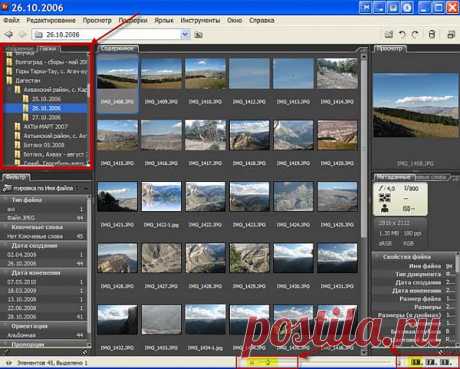Open the Инструменты menu
The width and height of the screenshot is (460, 369).
pos(200,20)
